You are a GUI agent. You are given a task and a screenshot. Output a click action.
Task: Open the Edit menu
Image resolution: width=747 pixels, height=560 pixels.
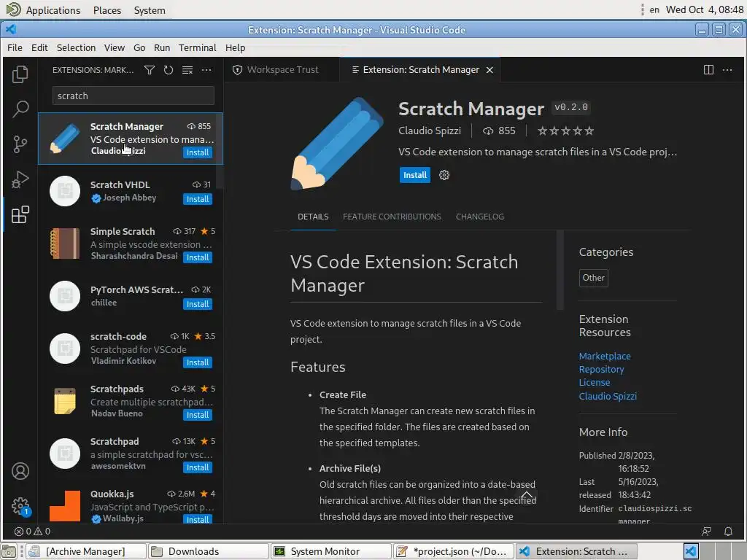click(x=39, y=47)
